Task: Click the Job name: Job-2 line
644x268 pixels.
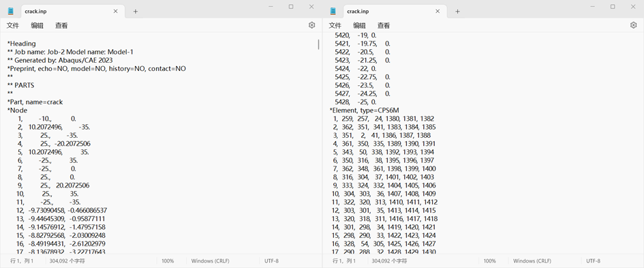Action: coord(70,53)
